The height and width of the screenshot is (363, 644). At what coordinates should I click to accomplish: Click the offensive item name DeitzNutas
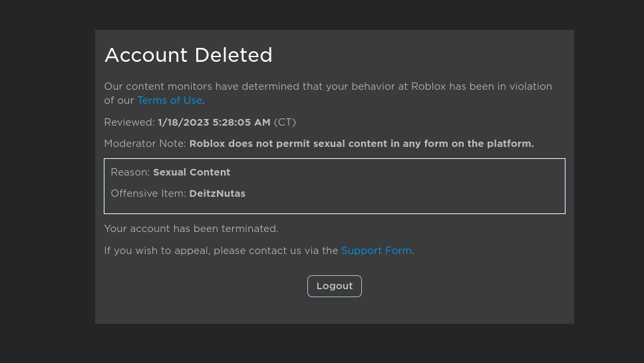click(x=217, y=193)
